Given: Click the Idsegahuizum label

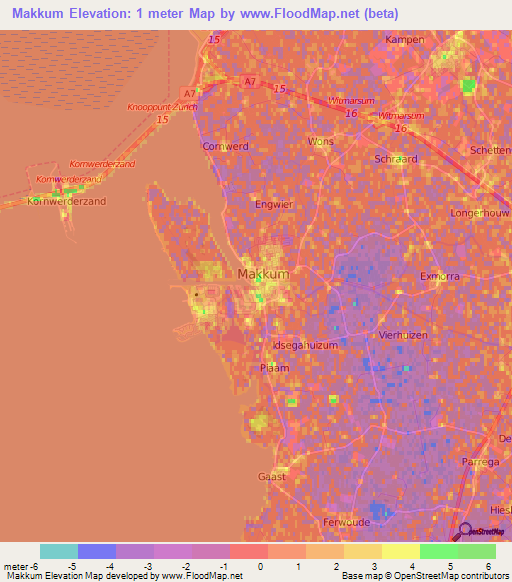Looking at the screenshot, I should click(305, 346).
